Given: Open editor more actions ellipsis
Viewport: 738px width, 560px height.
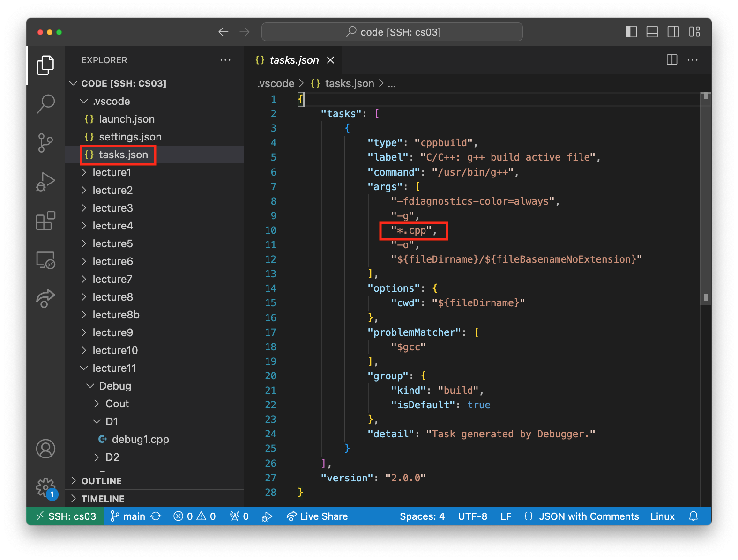Looking at the screenshot, I should coord(693,60).
